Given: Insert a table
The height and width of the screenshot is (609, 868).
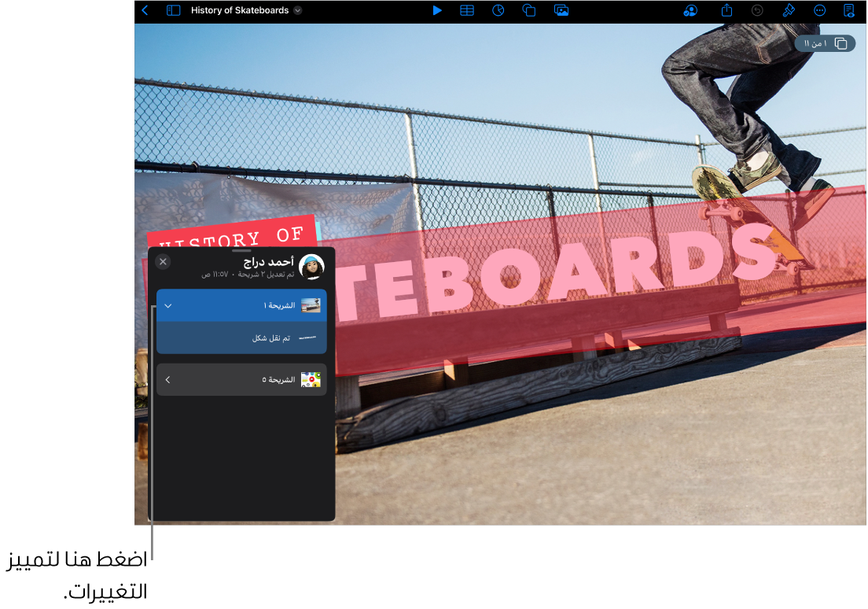Looking at the screenshot, I should click(467, 10).
